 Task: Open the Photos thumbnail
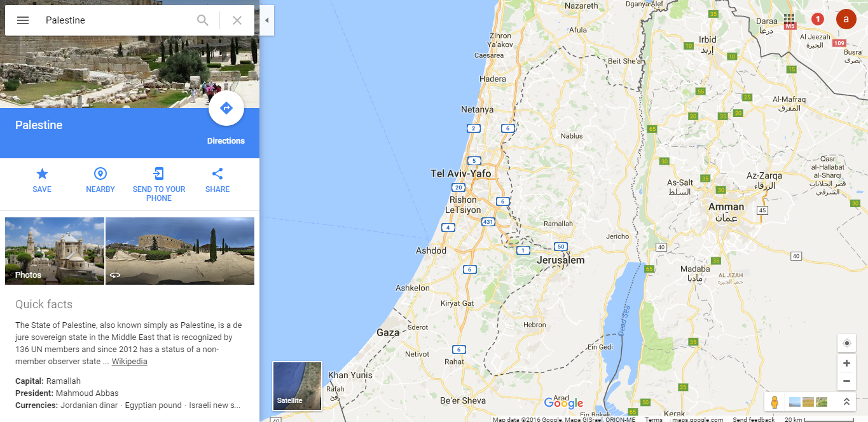click(55, 251)
